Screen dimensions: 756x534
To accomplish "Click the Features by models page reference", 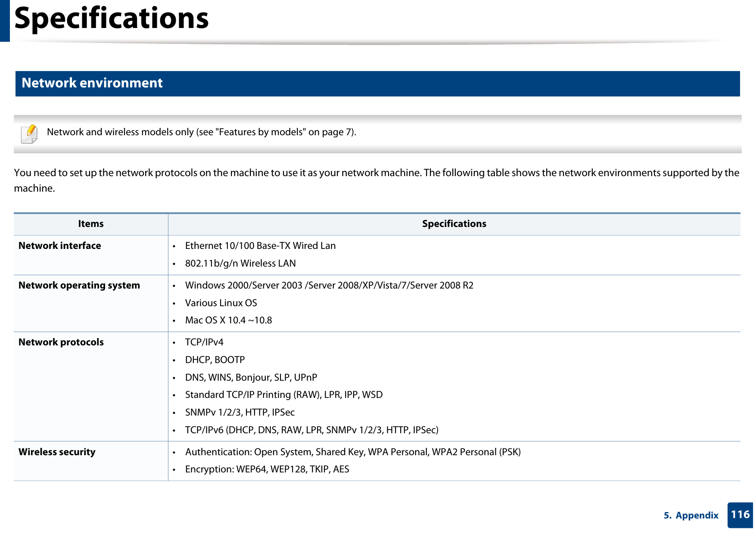I will coord(267,132).
